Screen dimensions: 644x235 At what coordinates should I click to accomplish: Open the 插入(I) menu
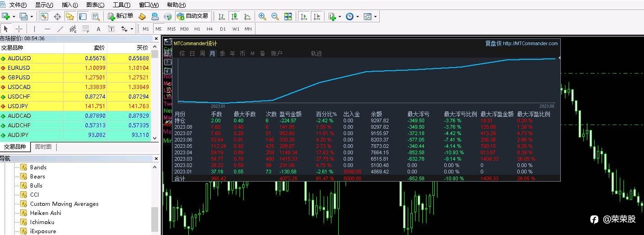[x=70, y=5]
